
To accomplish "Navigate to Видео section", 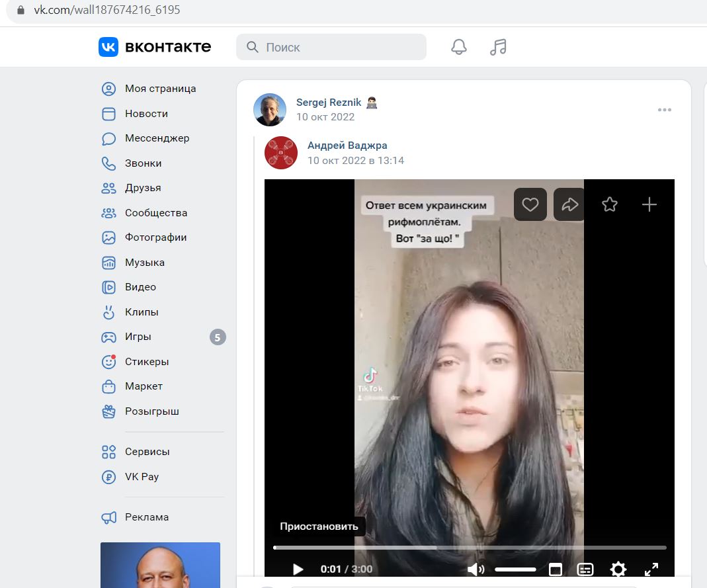I will (141, 287).
